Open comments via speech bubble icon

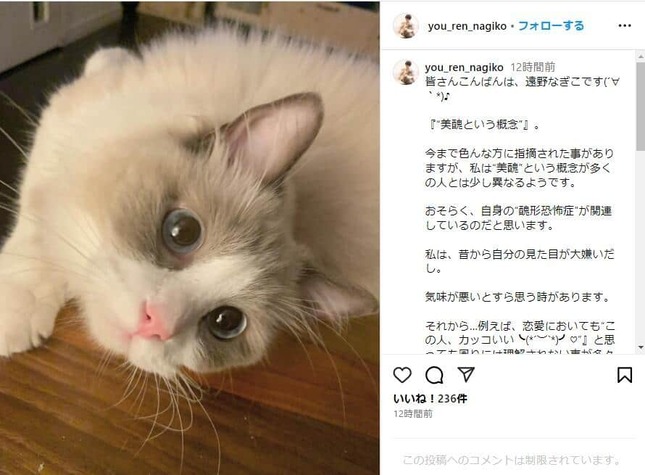pyautogui.click(x=434, y=375)
